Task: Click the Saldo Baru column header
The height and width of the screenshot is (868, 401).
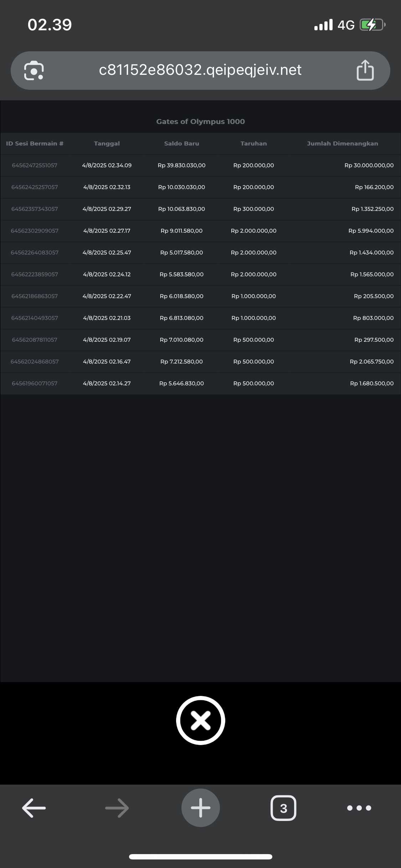Action: pos(182,144)
